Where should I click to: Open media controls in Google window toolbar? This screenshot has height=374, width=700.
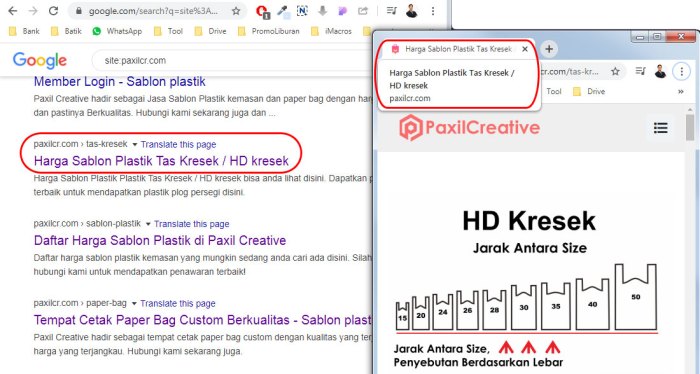click(x=392, y=11)
